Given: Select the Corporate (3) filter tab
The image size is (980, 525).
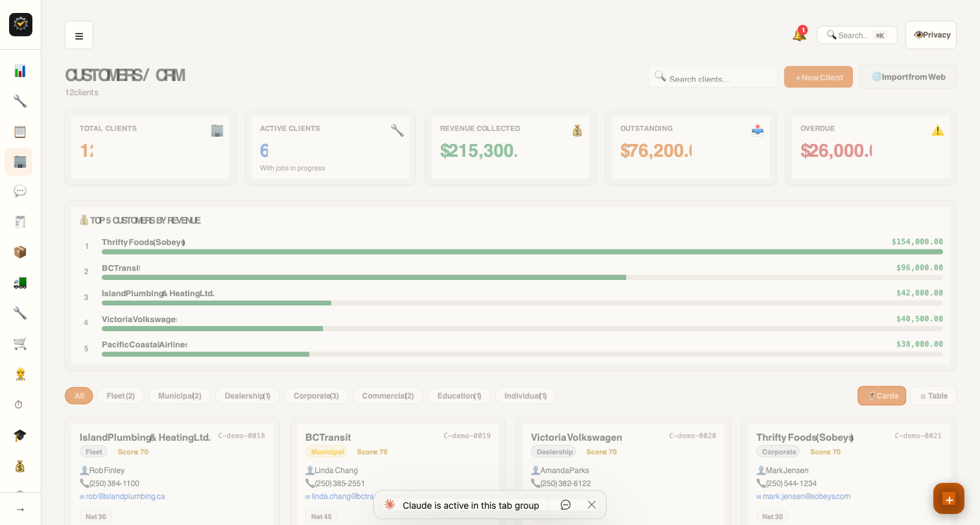Looking at the screenshot, I should coord(316,395).
